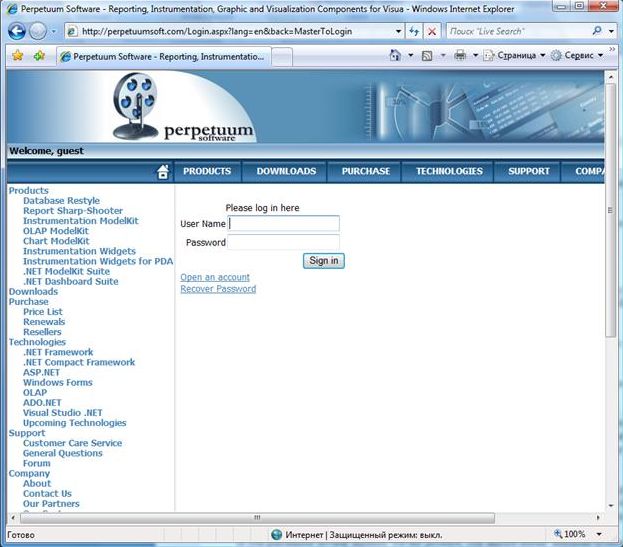The image size is (623, 547).
Task: Click the Internet Explorer title bar icon
Action: tap(12, 8)
